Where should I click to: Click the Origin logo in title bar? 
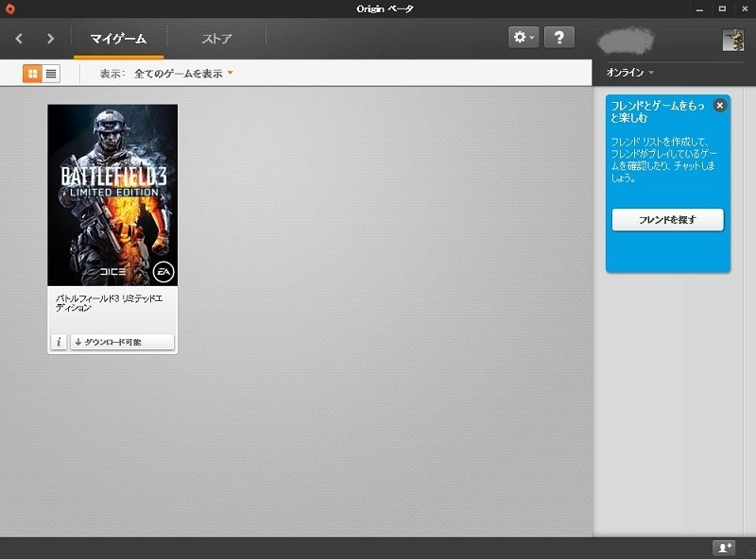(9, 8)
